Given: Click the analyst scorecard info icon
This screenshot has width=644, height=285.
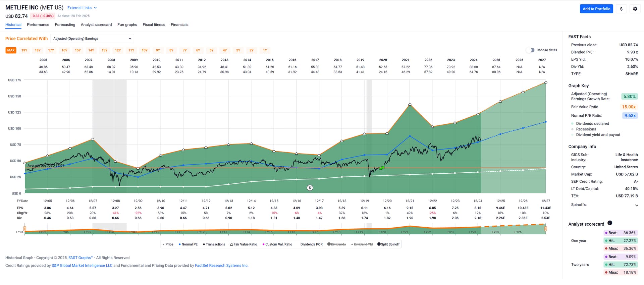Looking at the screenshot, I should click(610, 223).
